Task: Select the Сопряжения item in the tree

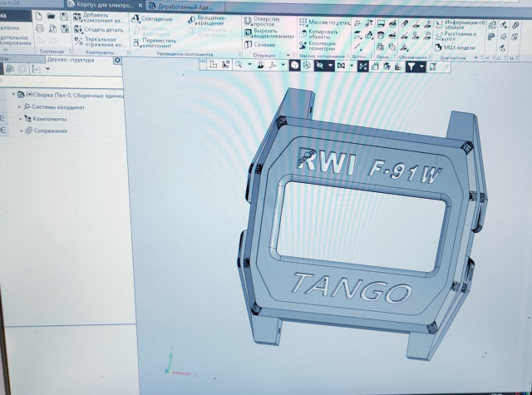Action: (48, 131)
